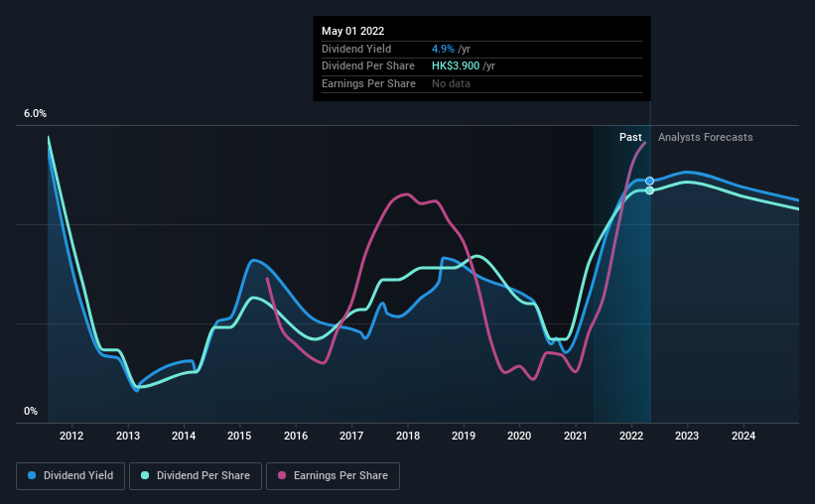Click the tooltip Earnings Per Share row label

(x=368, y=83)
